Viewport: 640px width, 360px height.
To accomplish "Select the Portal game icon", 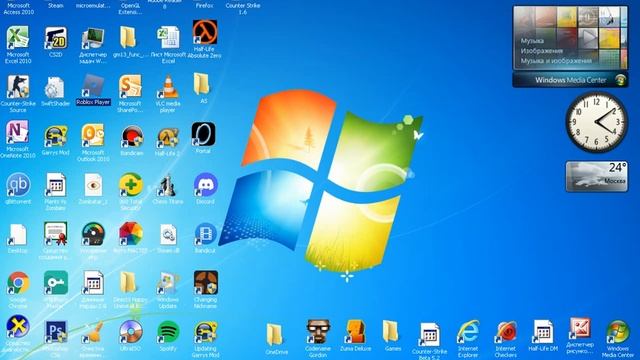I will (x=204, y=134).
